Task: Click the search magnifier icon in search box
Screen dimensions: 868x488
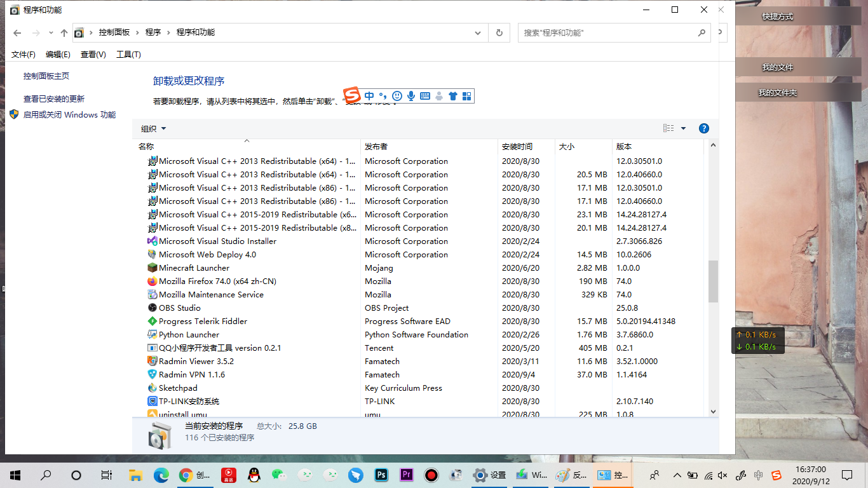Action: coord(702,32)
